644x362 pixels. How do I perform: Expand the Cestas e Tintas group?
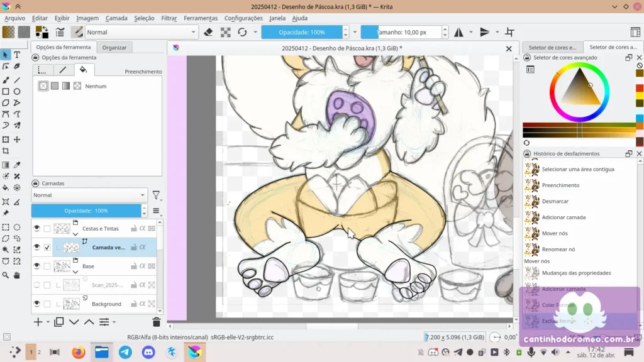tap(75, 234)
